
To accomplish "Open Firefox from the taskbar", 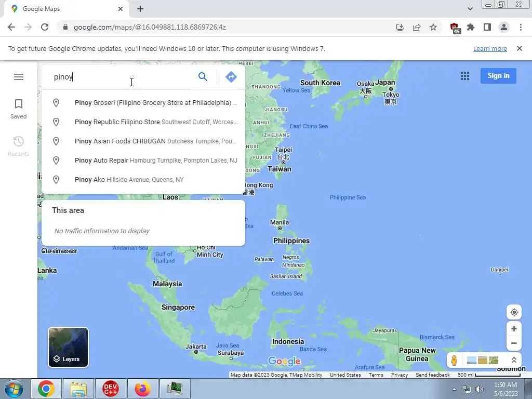I will point(142,389).
